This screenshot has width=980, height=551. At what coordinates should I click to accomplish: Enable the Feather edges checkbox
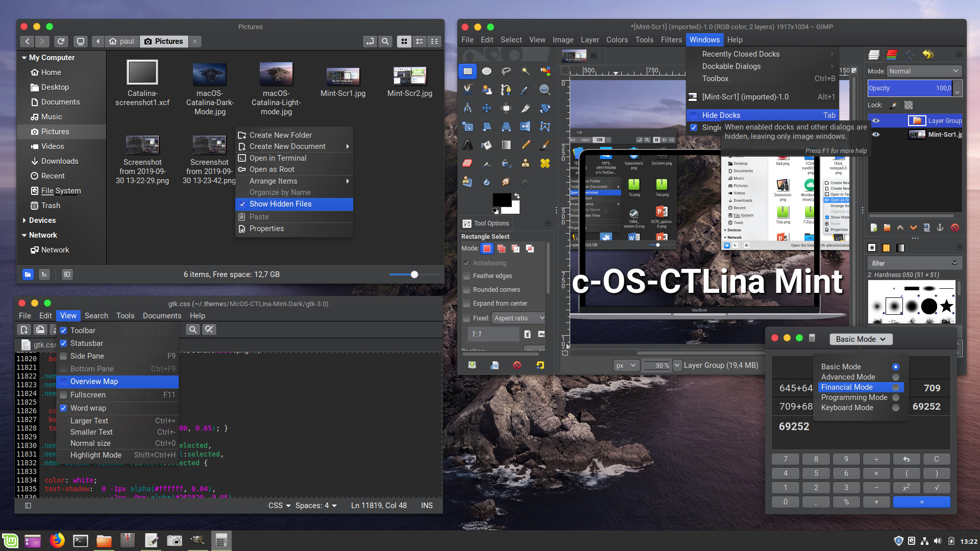pyautogui.click(x=467, y=276)
